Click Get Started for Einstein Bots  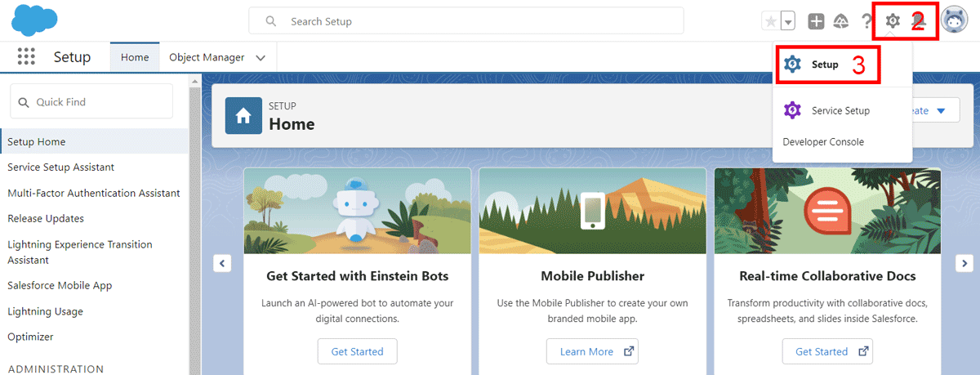pyautogui.click(x=357, y=351)
